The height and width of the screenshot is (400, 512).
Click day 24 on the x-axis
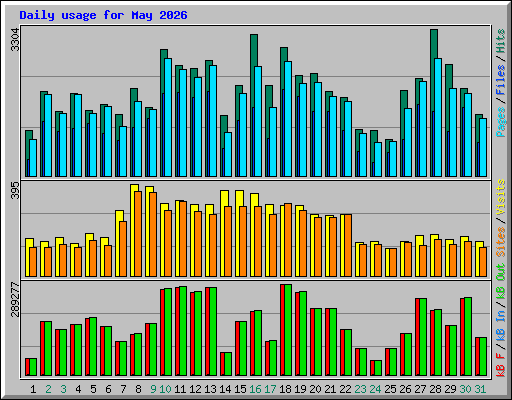pyautogui.click(x=375, y=389)
